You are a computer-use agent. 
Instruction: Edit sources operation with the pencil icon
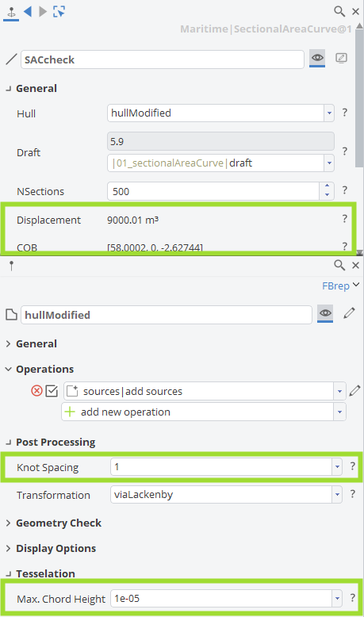(354, 391)
